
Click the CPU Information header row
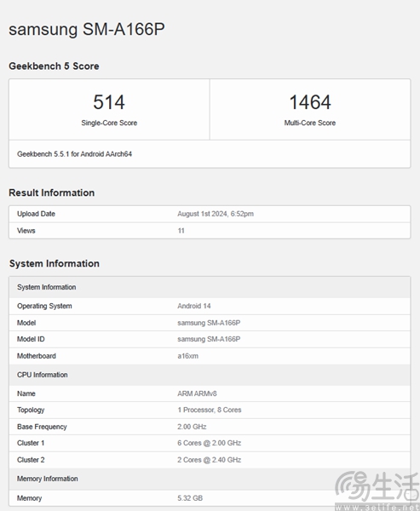click(x=210, y=375)
